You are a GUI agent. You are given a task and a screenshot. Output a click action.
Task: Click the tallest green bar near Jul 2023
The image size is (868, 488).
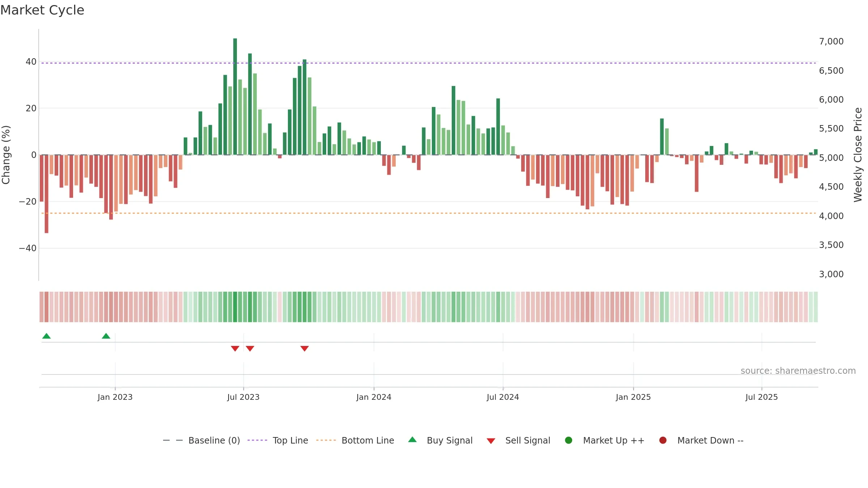click(x=235, y=97)
